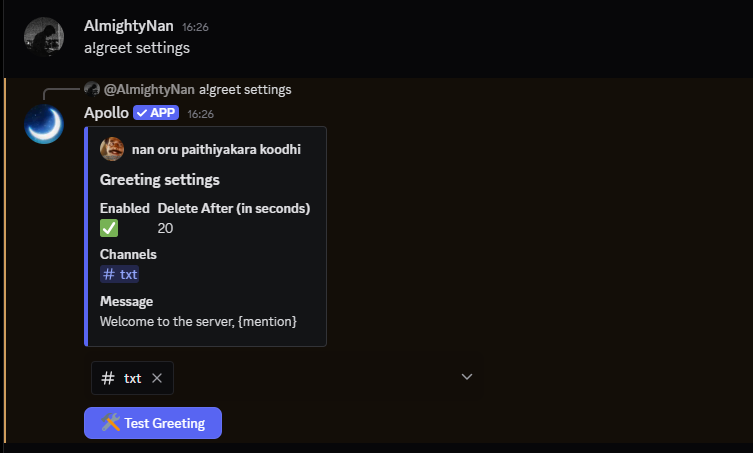Expand the channel select dropdown chevron
The image size is (753, 453).
pyautogui.click(x=466, y=377)
